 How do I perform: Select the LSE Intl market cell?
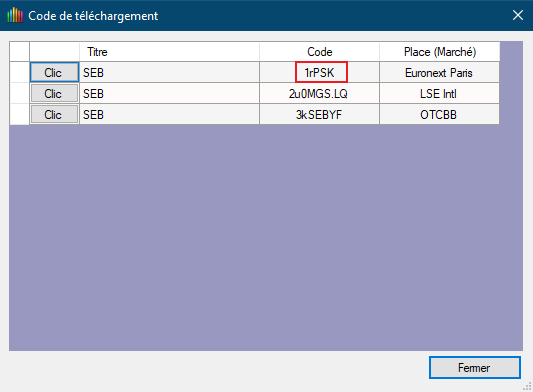tap(440, 93)
